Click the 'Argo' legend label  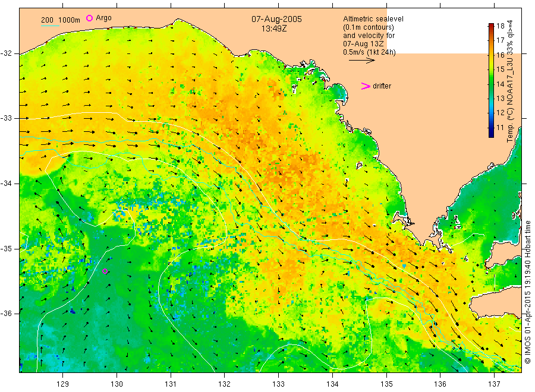(x=103, y=18)
